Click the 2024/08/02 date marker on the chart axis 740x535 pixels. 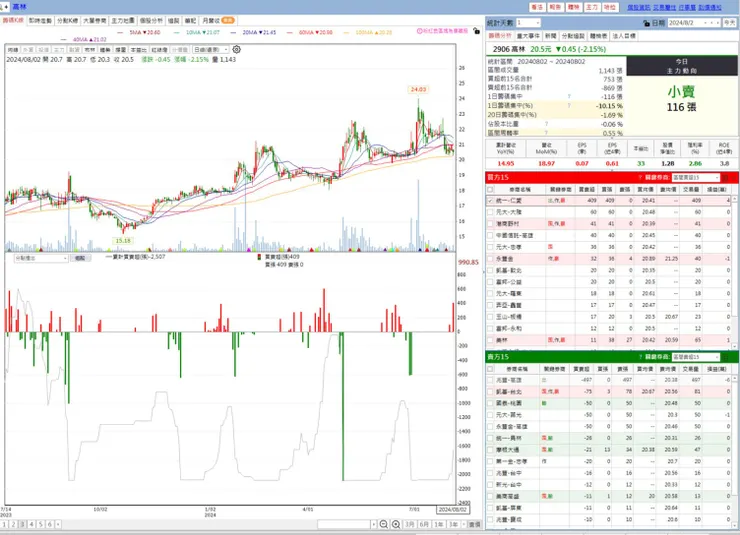(452, 510)
